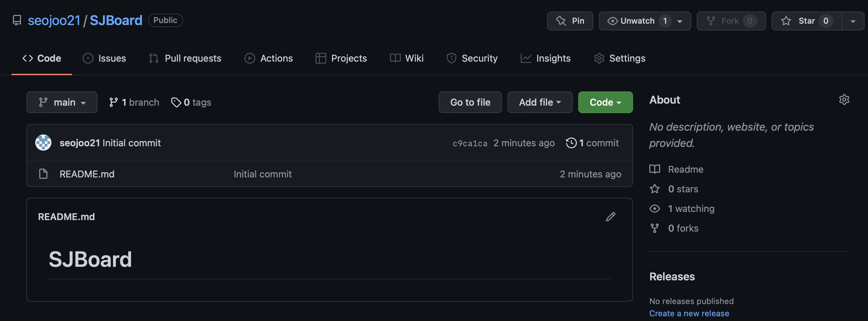Click the seojoo21 avatar in commit row
Screen dimensions: 868x321
43,143
